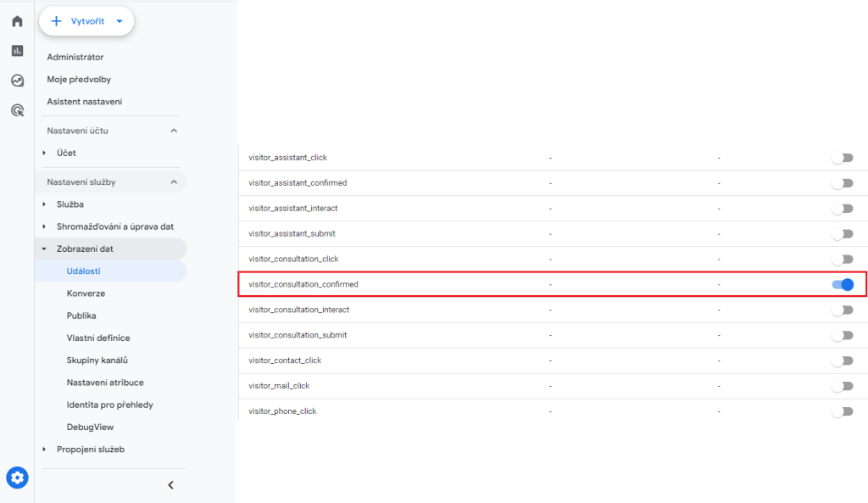Open the Home icon in left rail
The height and width of the screenshot is (503, 868).
point(17,21)
